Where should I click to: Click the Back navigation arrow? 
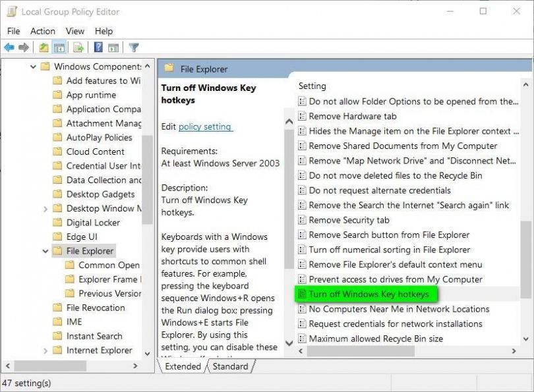9,47
